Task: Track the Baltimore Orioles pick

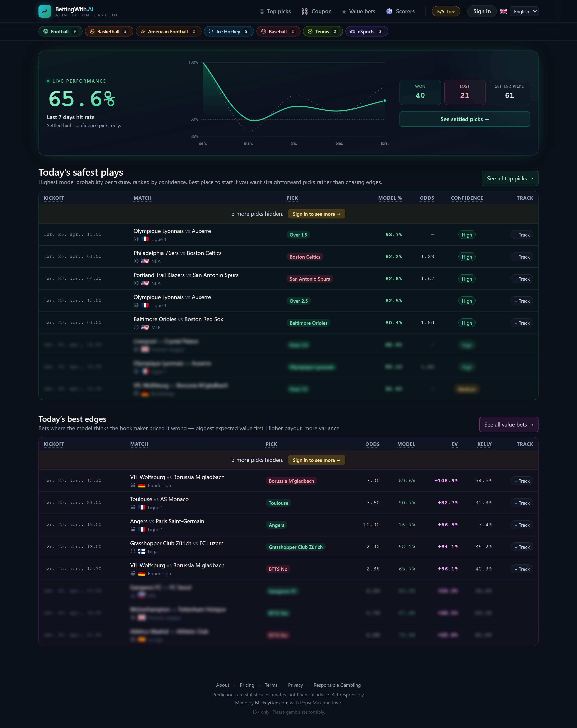Action: click(522, 323)
